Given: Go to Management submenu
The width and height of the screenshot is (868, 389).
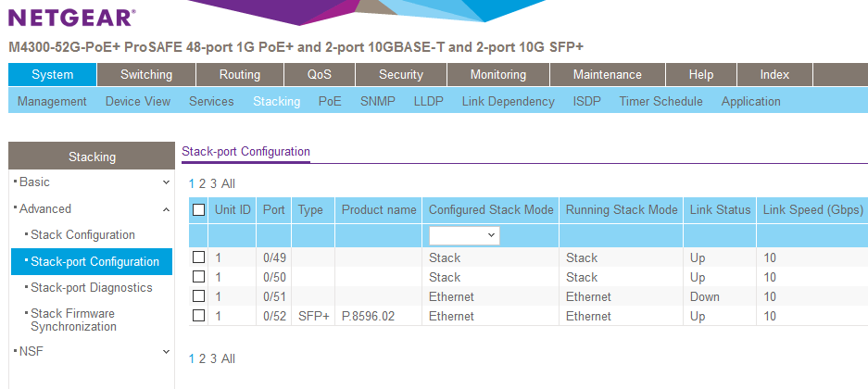Looking at the screenshot, I should point(52,101).
